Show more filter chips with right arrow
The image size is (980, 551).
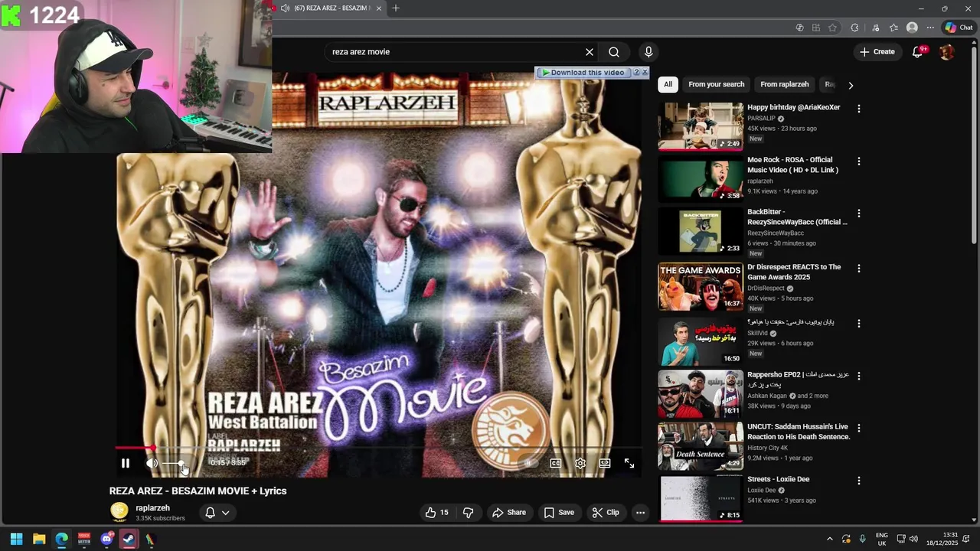[x=851, y=85]
